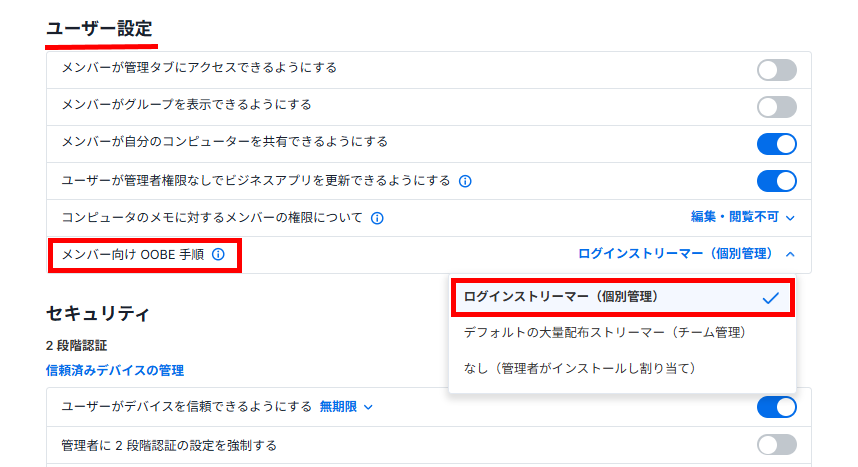Image resolution: width=858 pixels, height=467 pixels.
Task: Disable メンバーが自分のコンピューターを共有できるようにする switch
Action: pyautogui.click(x=776, y=144)
